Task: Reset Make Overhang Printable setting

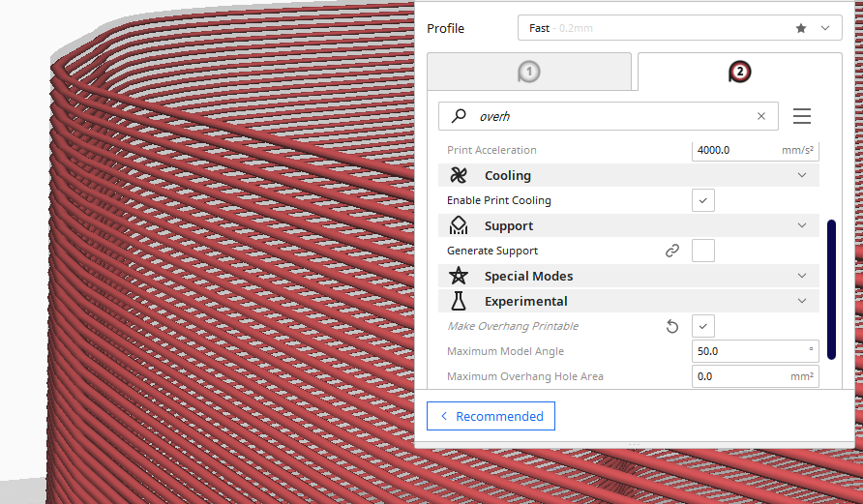Action: pyautogui.click(x=672, y=326)
